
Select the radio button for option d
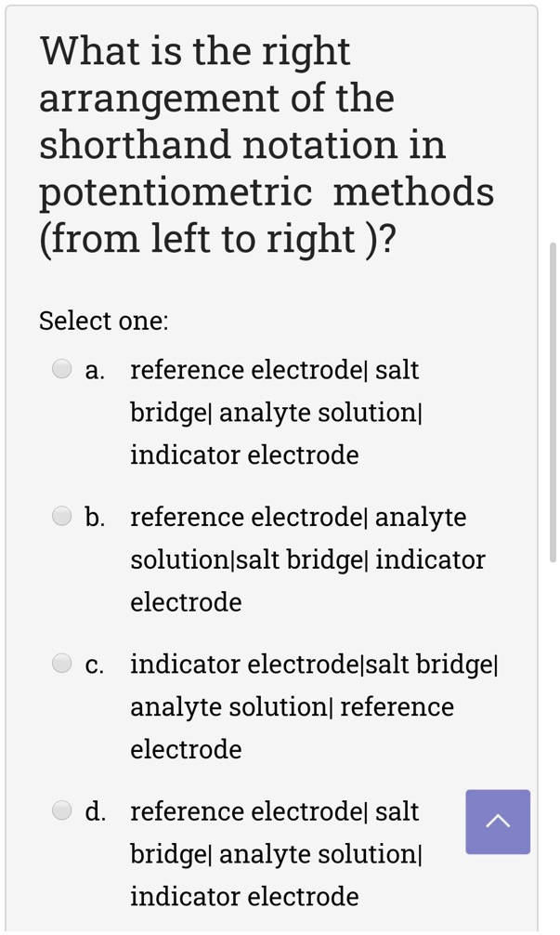tap(62, 810)
